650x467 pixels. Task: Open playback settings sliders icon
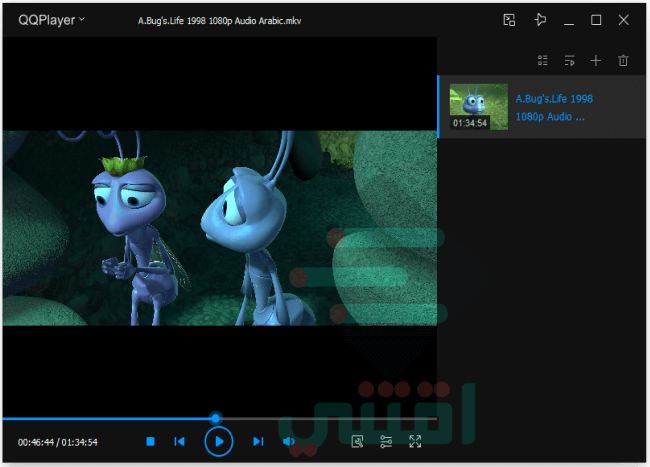(x=386, y=441)
